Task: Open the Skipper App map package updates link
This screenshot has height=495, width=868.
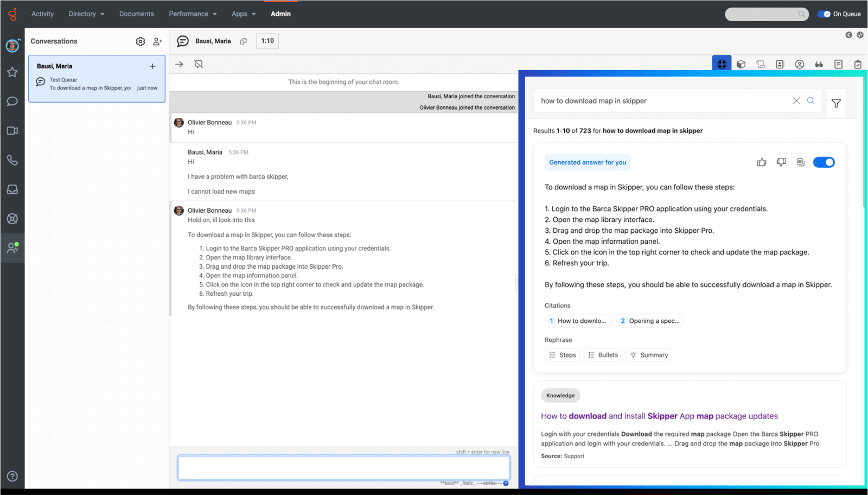Action: point(659,416)
